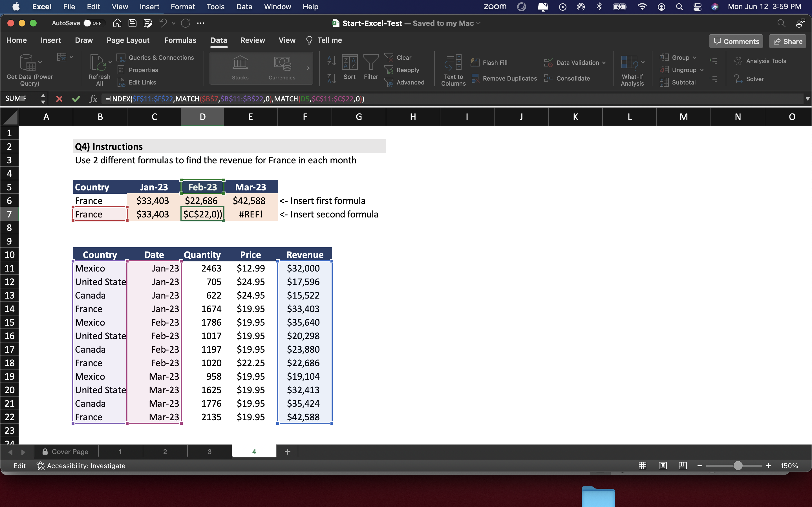Image resolution: width=812 pixels, height=507 pixels.
Task: Click the Save icon in title bar
Action: coord(133,23)
